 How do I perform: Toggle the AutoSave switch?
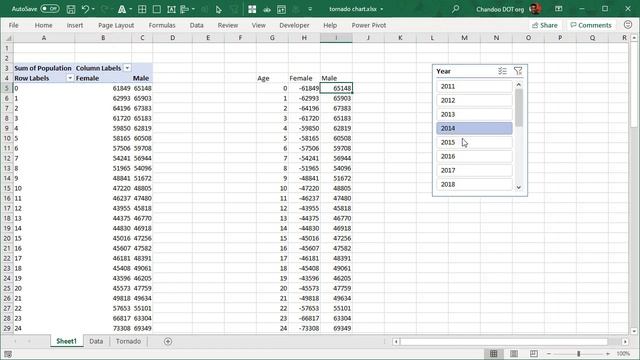(x=49, y=9)
